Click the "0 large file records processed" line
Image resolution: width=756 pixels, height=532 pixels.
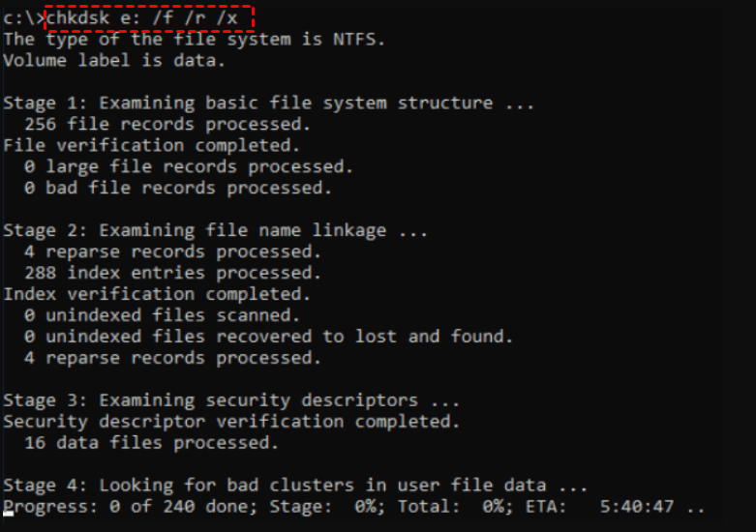pyautogui.click(x=189, y=166)
